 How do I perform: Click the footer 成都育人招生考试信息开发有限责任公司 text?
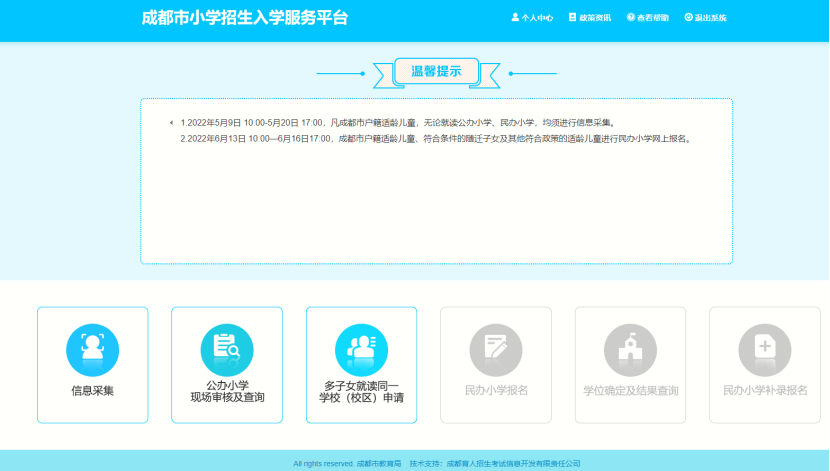513,464
